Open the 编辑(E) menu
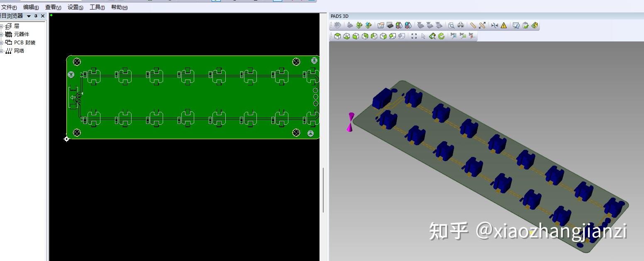 pyautogui.click(x=31, y=7)
